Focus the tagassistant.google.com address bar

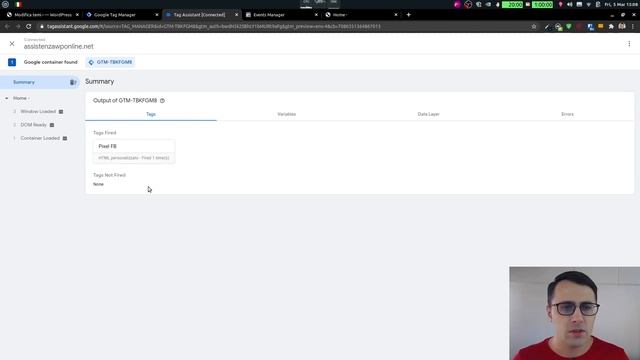[286, 27]
